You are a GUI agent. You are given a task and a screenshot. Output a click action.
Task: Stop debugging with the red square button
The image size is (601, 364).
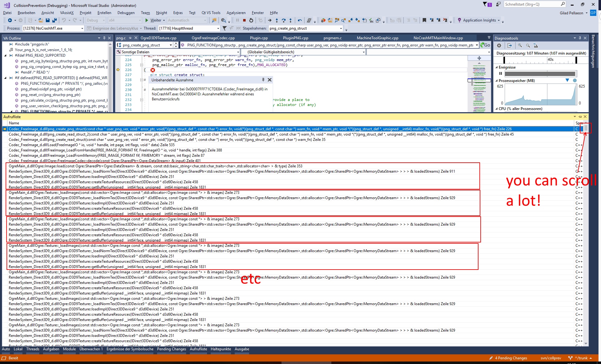pos(244,20)
